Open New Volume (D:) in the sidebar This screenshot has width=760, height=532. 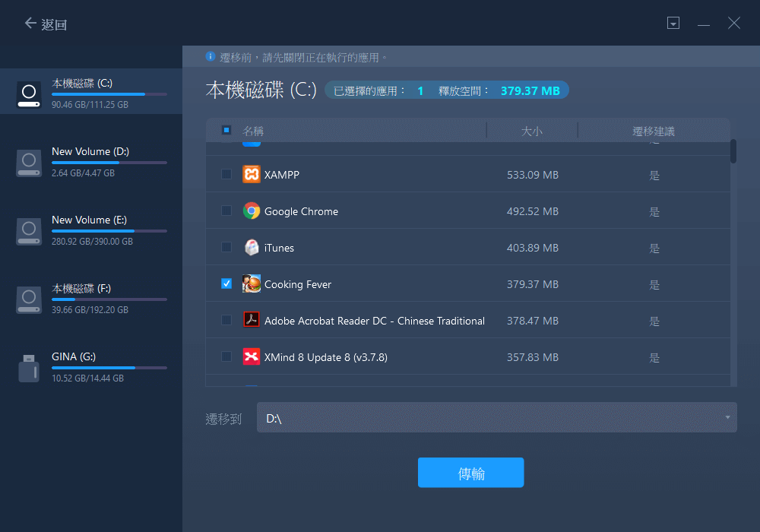(91, 163)
